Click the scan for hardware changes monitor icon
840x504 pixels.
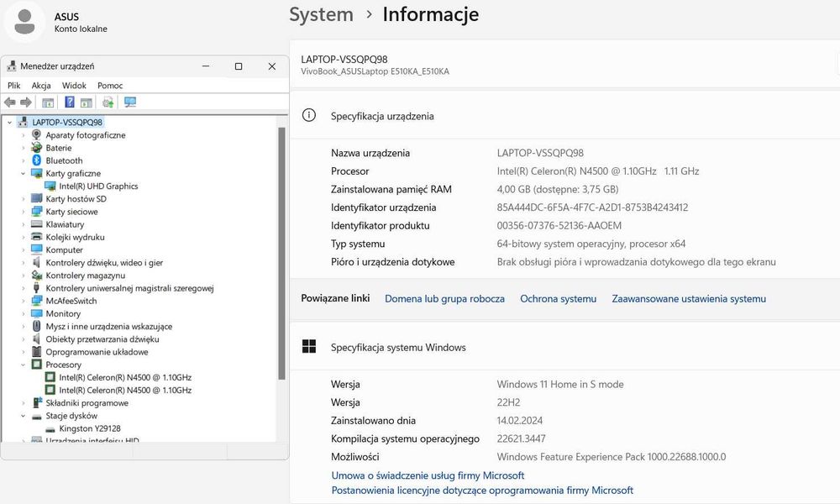[x=130, y=102]
